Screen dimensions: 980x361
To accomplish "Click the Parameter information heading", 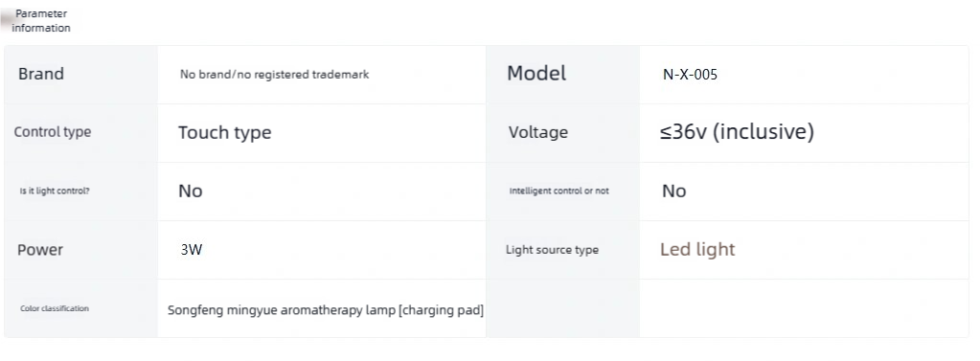I will coord(41,21).
